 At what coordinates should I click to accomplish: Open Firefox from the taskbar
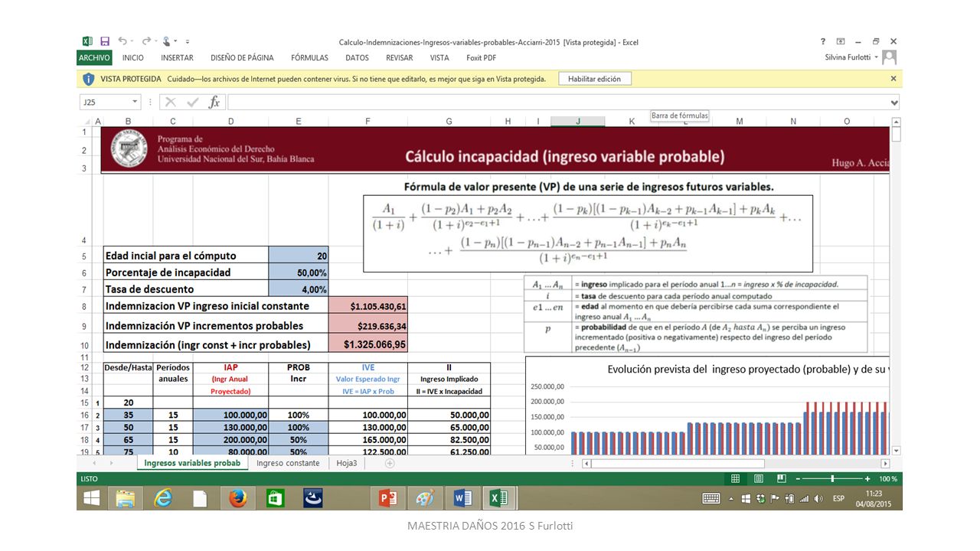point(237,498)
